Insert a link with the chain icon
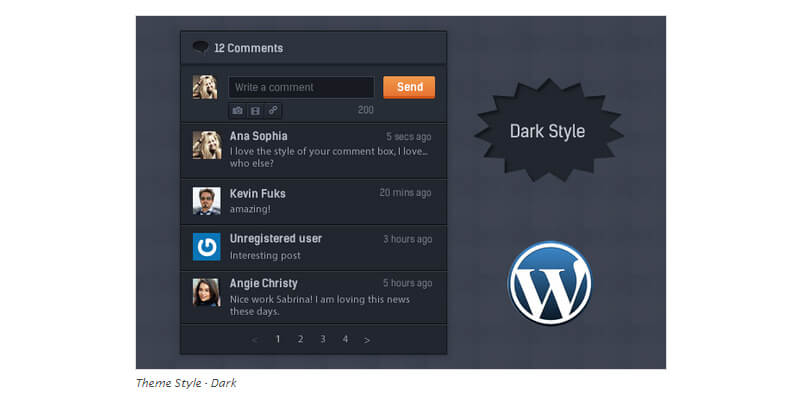Screen dimensions: 800x400 click(x=273, y=110)
